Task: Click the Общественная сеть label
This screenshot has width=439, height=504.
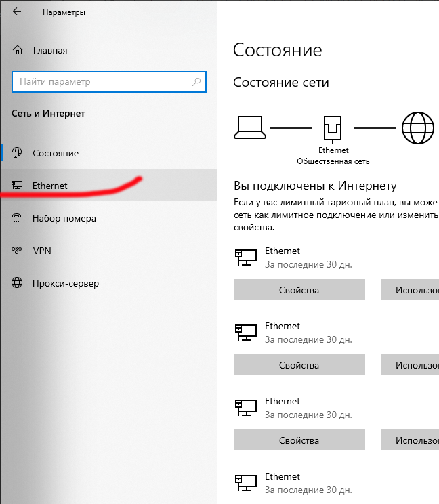Action: click(333, 161)
